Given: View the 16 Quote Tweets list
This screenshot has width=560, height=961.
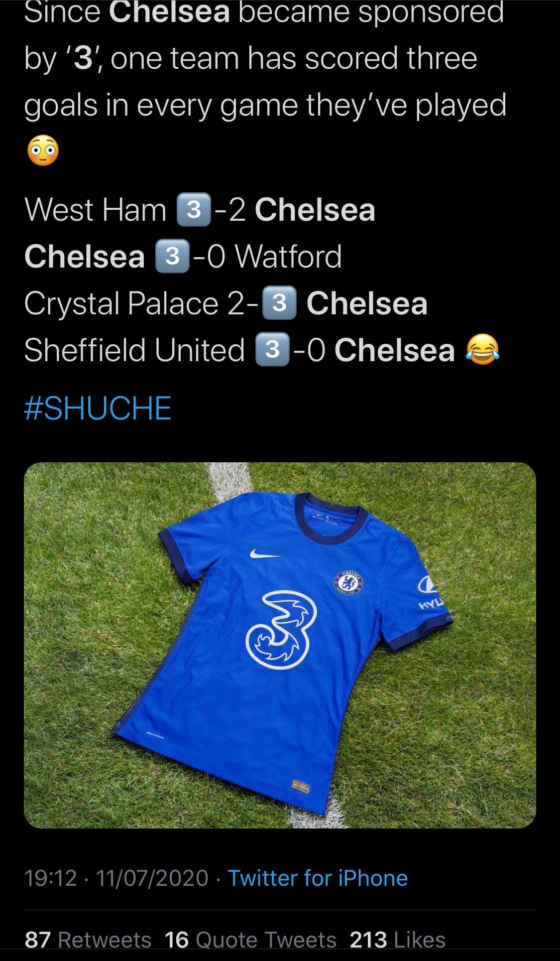Looking at the screenshot, I should tap(250, 940).
